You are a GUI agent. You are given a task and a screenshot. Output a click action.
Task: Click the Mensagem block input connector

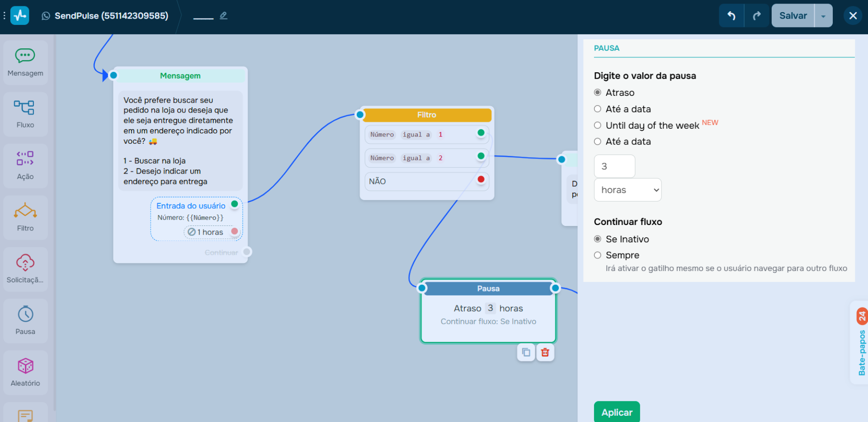point(113,75)
